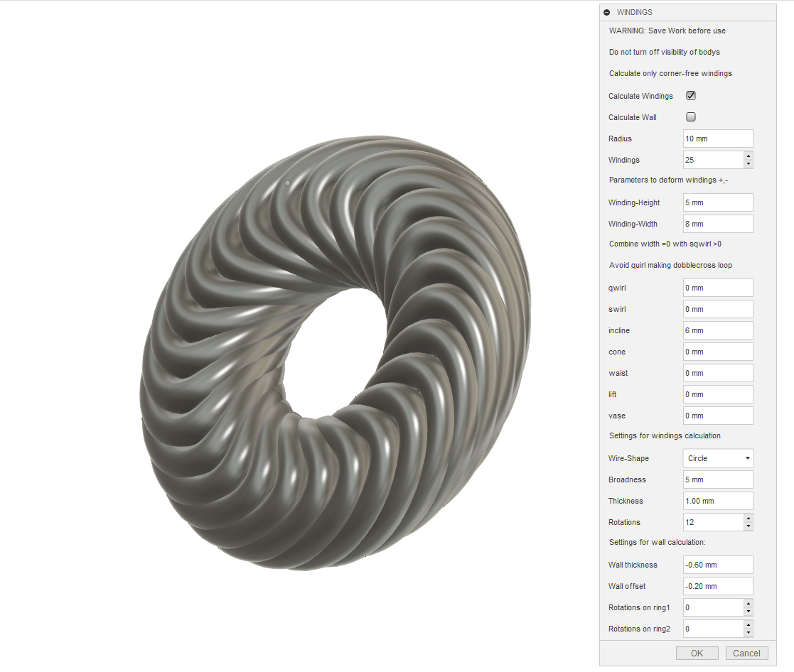
Task: Click the Radius input field
Action: click(x=717, y=139)
